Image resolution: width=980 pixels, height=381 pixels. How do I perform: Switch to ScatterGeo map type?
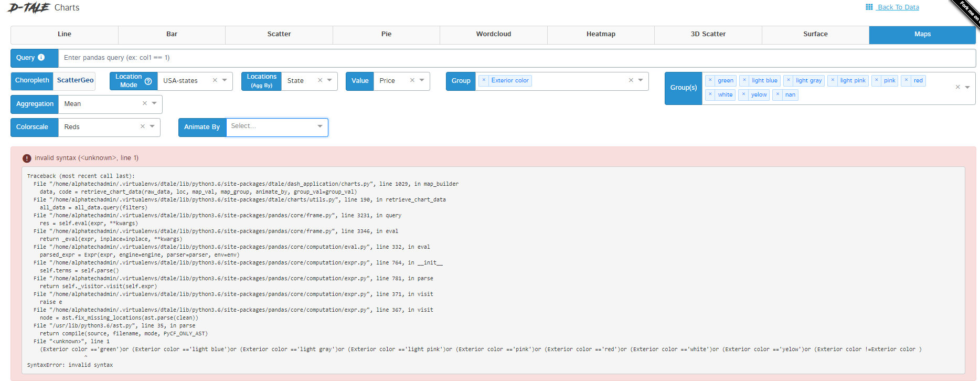75,80
